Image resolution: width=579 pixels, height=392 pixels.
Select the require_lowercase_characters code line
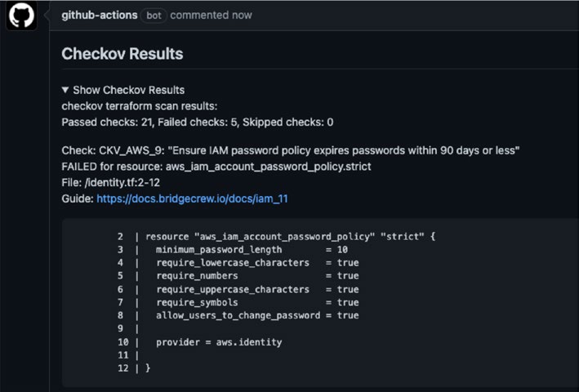[257, 263]
